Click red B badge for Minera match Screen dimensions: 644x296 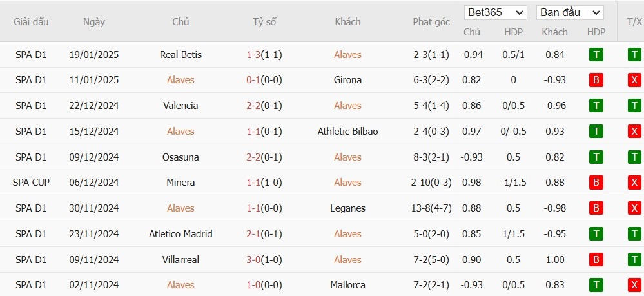[596, 183]
